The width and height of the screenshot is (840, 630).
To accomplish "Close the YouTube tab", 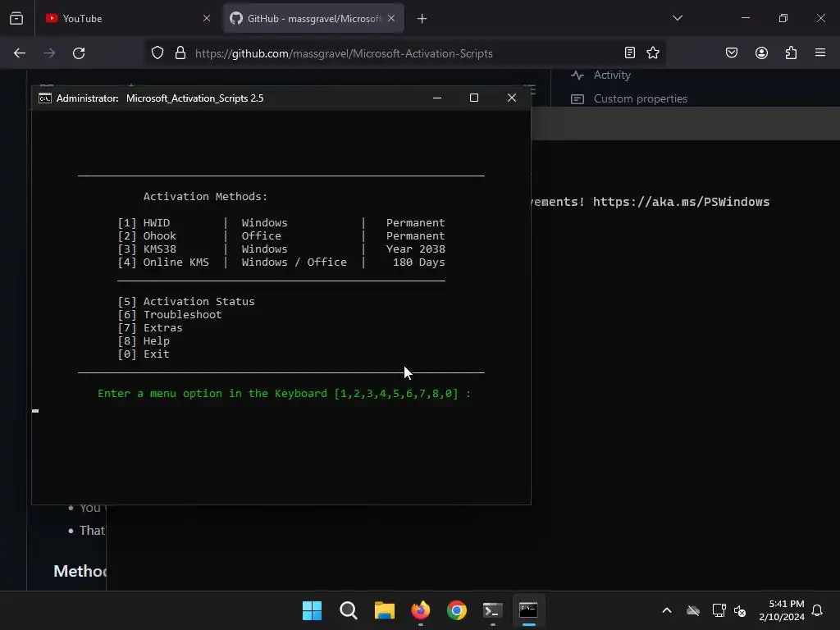I will click(206, 18).
